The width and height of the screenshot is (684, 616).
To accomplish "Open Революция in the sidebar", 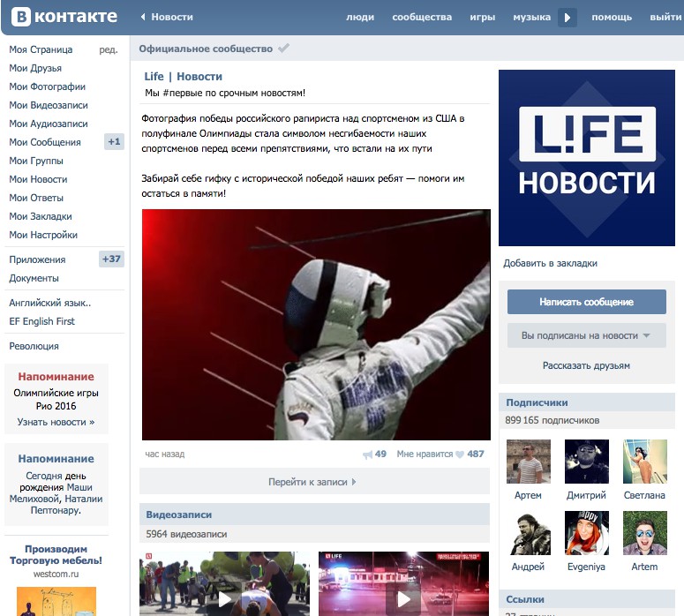I will (34, 347).
